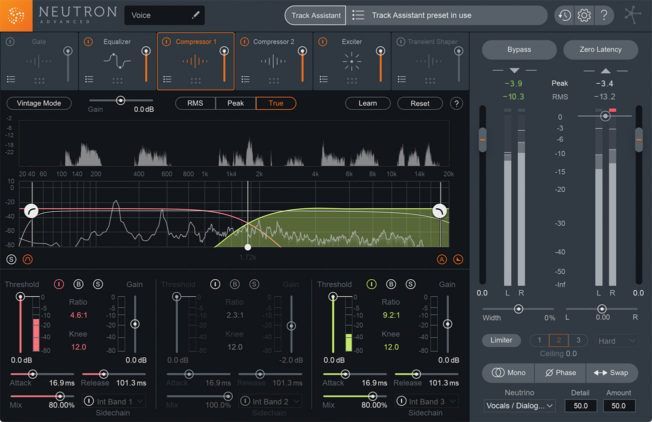The image size is (652, 422).
Task: Toggle band 2 power button
Action: pos(215,284)
